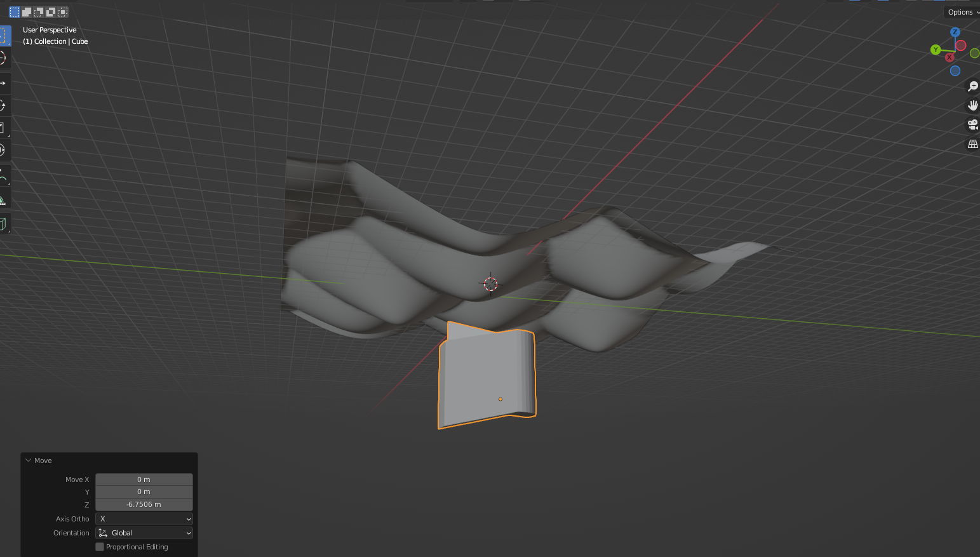Open the Options menu
Screen dimensions: 980x557
(x=961, y=11)
